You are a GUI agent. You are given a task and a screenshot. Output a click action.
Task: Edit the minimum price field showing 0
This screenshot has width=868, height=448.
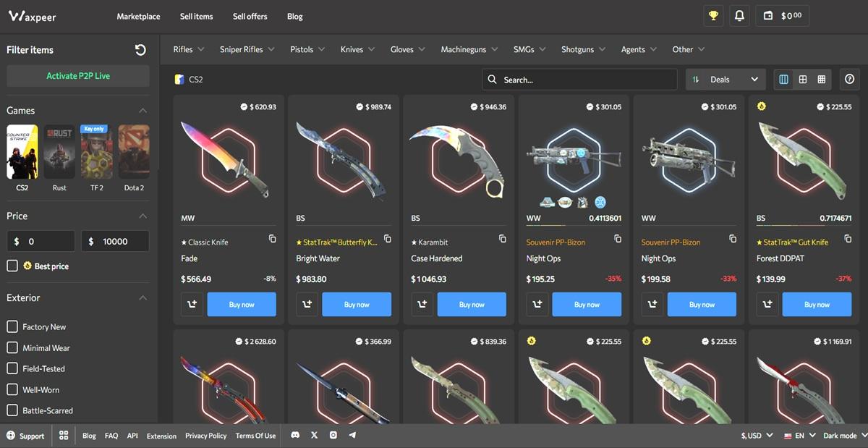tap(41, 241)
